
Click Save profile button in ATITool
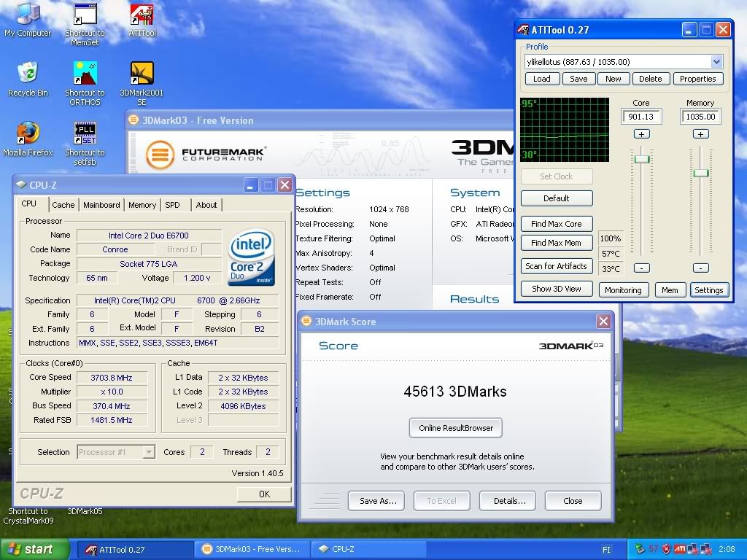tap(578, 79)
